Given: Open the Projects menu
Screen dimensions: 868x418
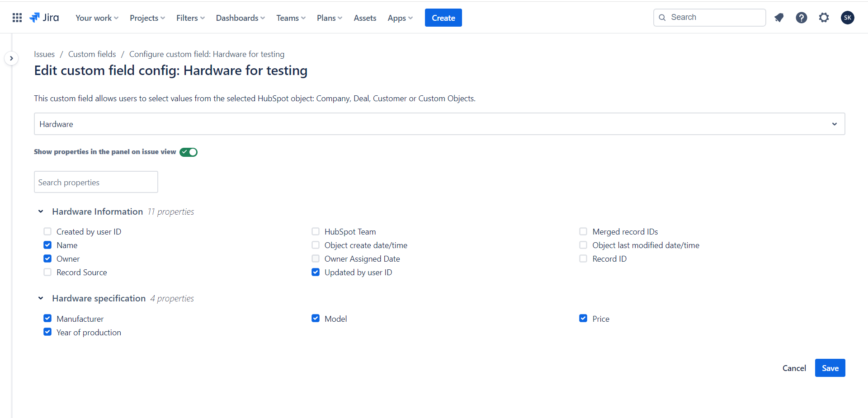Looking at the screenshot, I should (147, 18).
